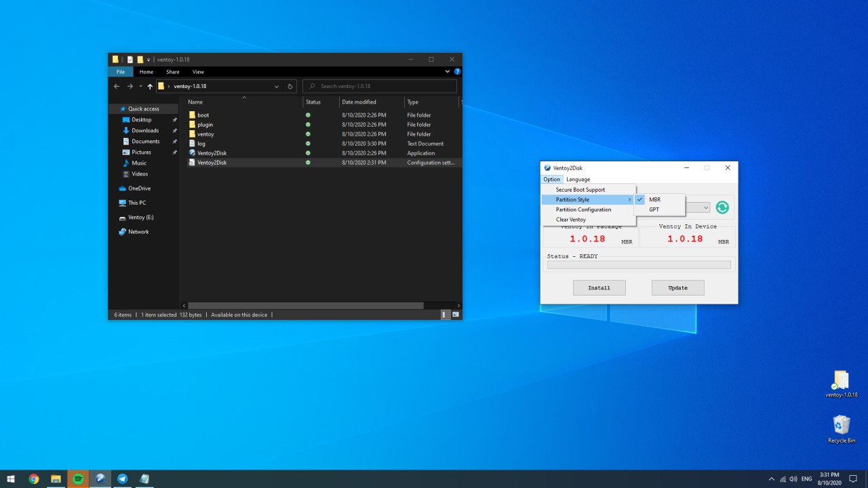Select GPT partition style option
The height and width of the screenshot is (488, 868).
click(x=659, y=209)
